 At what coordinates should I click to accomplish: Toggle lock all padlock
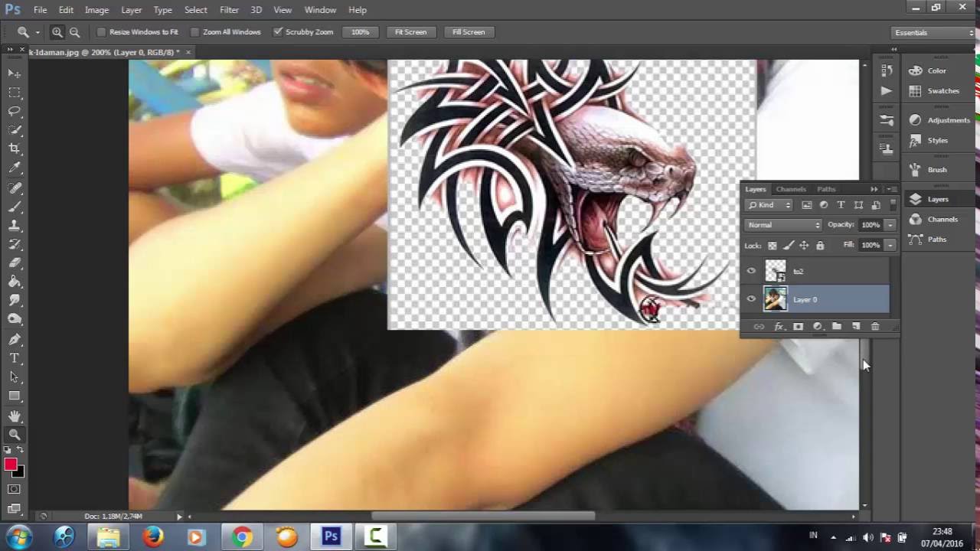[820, 246]
